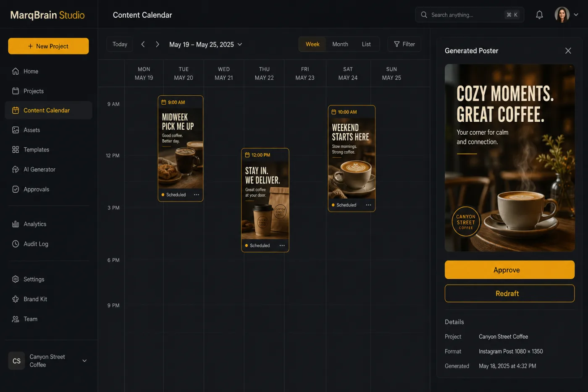Close the Generated Poster panel
The height and width of the screenshot is (392, 588).
pos(568,51)
